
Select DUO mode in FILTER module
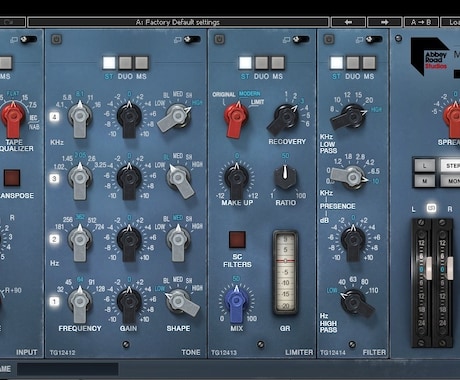tap(353, 62)
